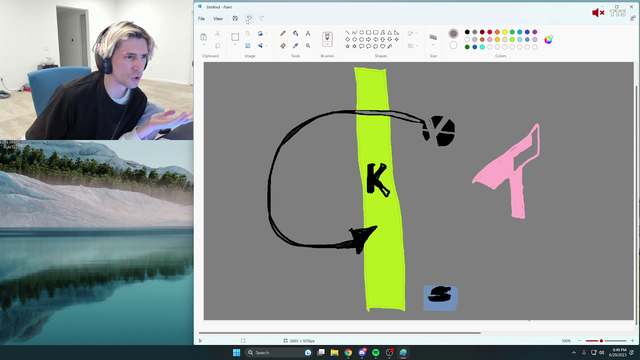Expand the Paste dropdown arrow
Image resolution: width=640 pixels, height=360 pixels.
[204, 45]
